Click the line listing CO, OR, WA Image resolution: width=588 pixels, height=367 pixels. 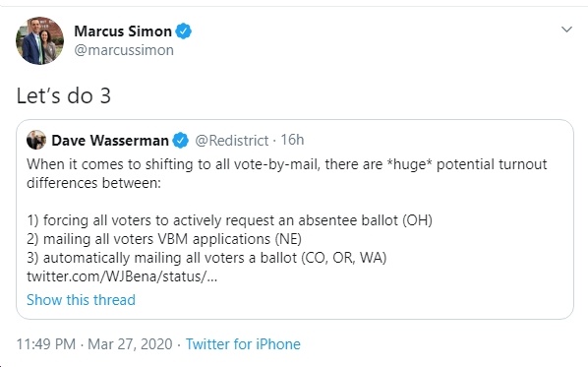(206, 258)
